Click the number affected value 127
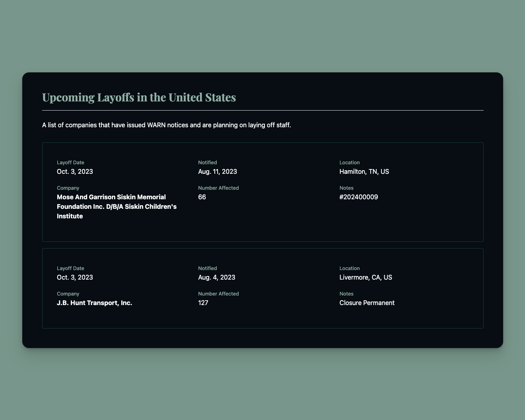The image size is (525, 420). pyautogui.click(x=203, y=303)
